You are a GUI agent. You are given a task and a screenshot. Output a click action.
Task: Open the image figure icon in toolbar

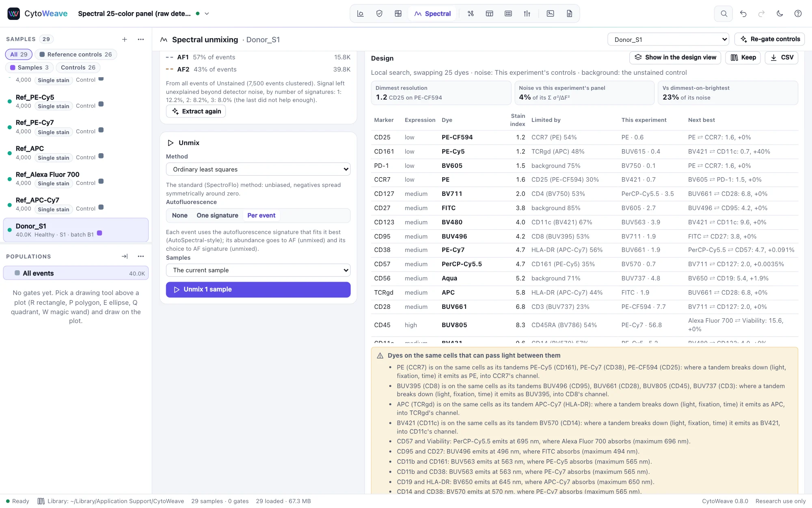point(551,13)
